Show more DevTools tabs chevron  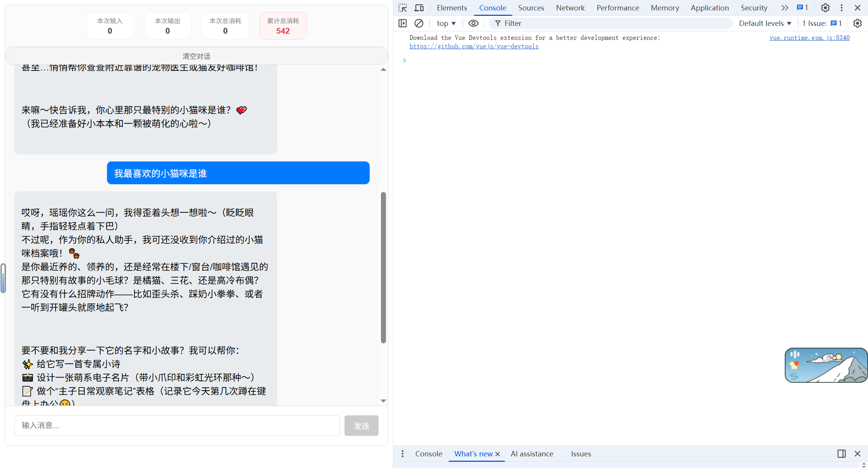click(x=785, y=8)
